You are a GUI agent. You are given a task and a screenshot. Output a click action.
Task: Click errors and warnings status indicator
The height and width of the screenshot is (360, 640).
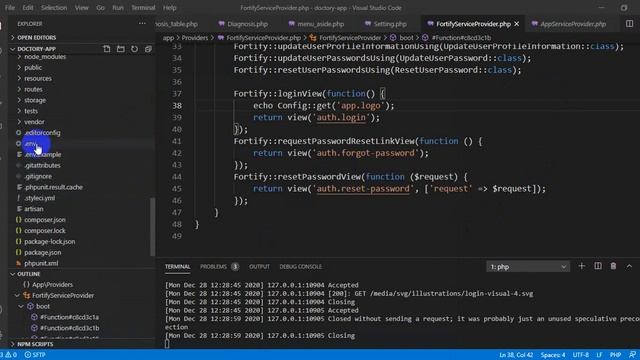(9, 355)
